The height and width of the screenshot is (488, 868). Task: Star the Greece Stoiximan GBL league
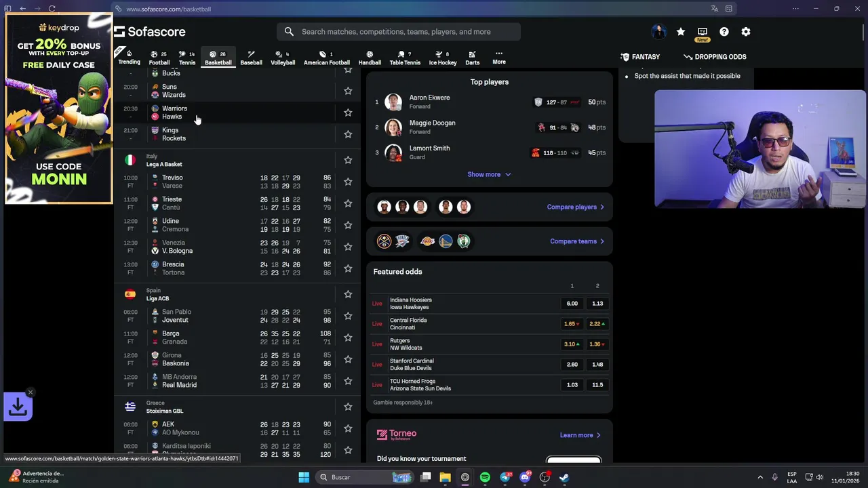click(348, 407)
